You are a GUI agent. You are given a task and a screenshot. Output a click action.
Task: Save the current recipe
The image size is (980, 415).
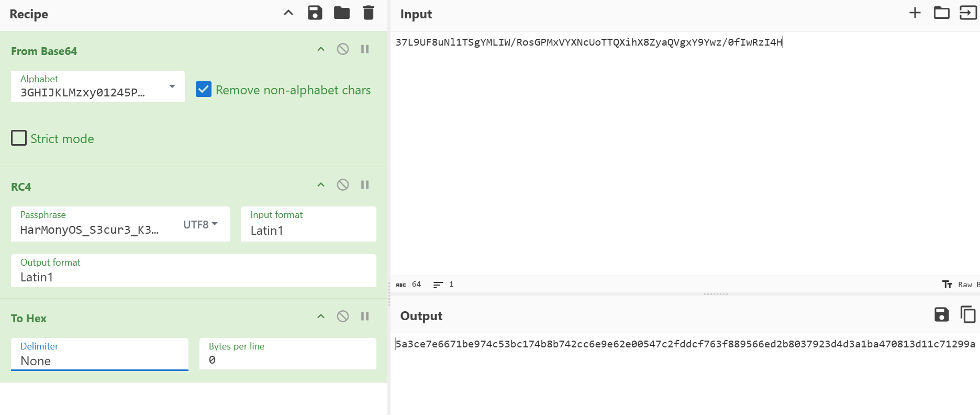315,13
